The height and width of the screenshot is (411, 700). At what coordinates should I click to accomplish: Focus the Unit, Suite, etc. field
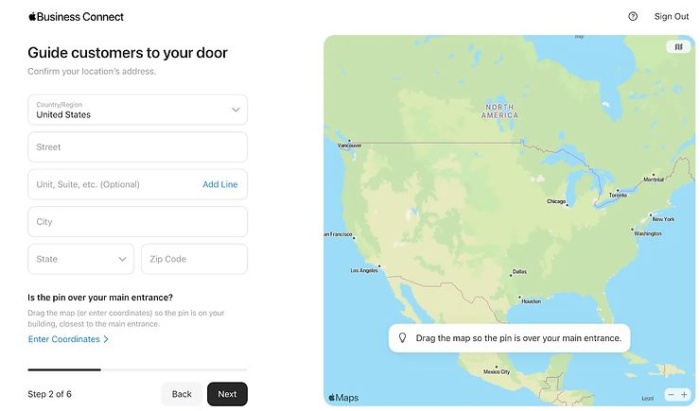(x=112, y=184)
